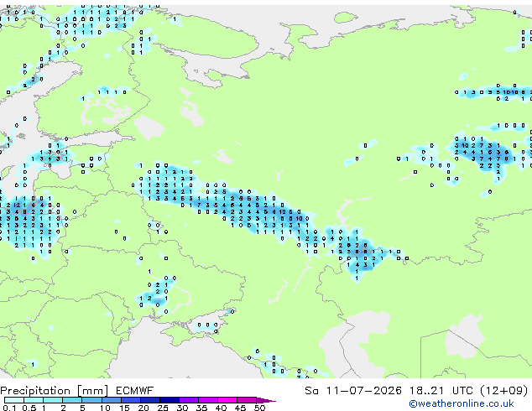Click the '20' legend scale value
The height and width of the screenshot is (411, 532).
(143, 408)
